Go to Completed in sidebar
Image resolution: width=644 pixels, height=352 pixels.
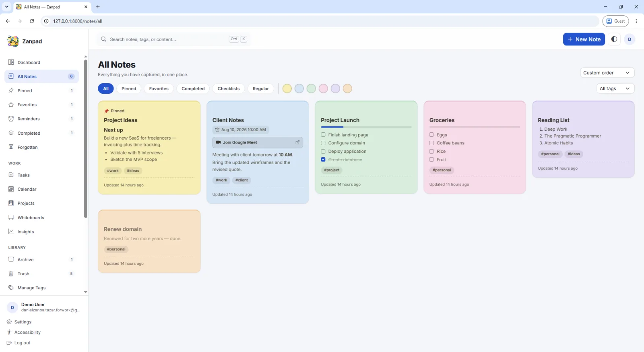(x=41, y=133)
